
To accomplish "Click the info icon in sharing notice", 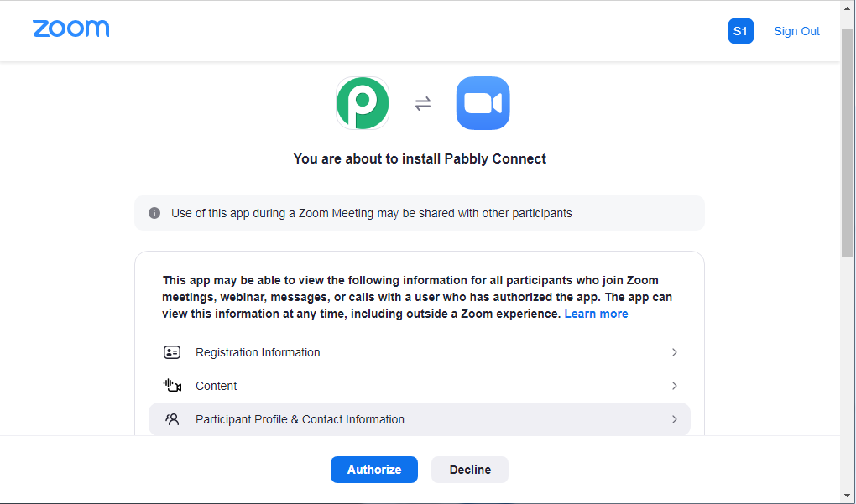I will [154, 213].
